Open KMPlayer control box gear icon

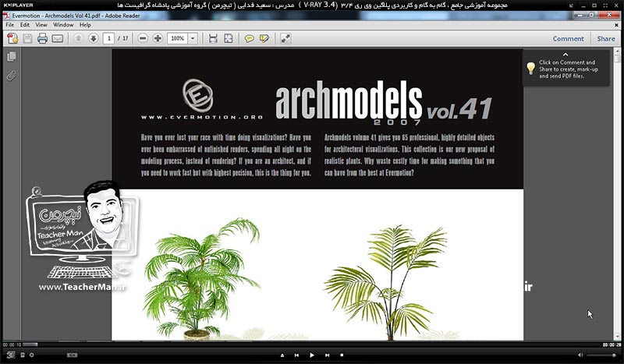[31, 355]
